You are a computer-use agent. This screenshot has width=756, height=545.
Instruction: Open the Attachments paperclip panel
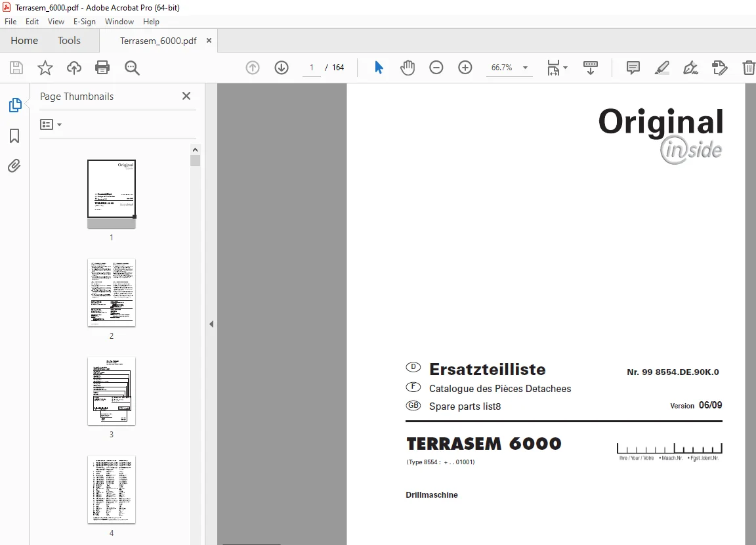14,166
